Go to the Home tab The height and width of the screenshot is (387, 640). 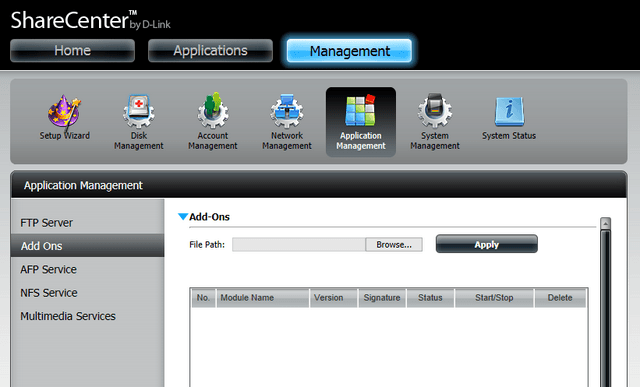coord(73,51)
